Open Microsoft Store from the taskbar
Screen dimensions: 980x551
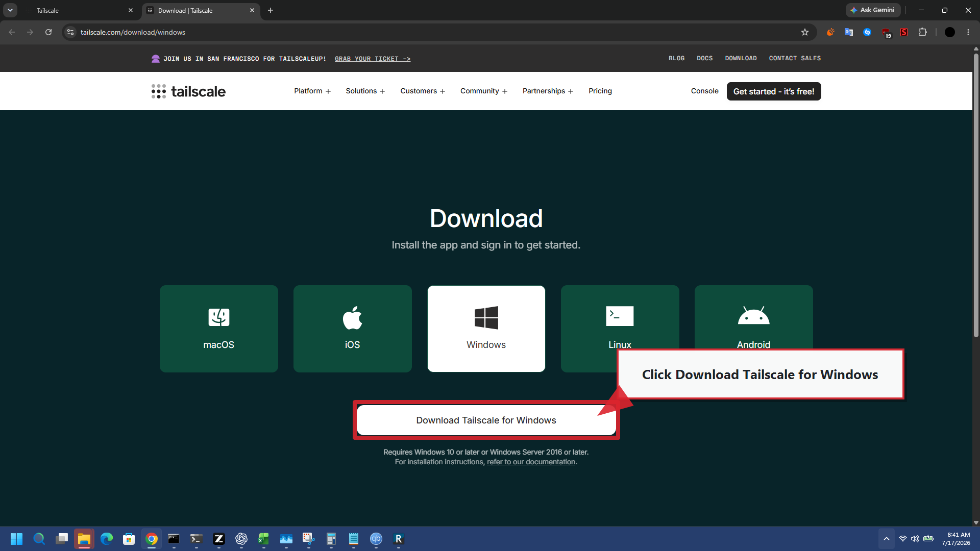[x=129, y=539]
